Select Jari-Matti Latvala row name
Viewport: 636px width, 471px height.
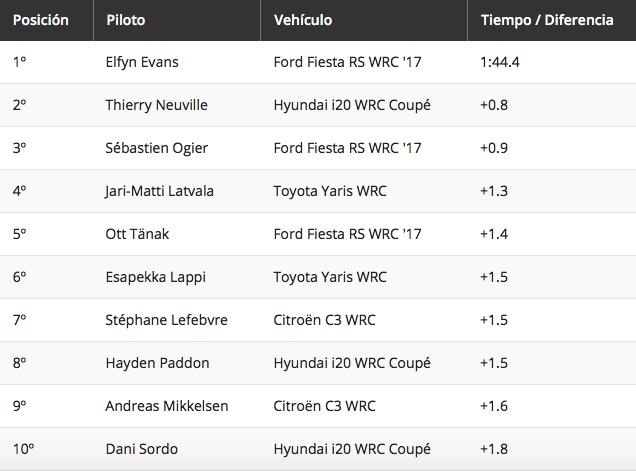[159, 191]
